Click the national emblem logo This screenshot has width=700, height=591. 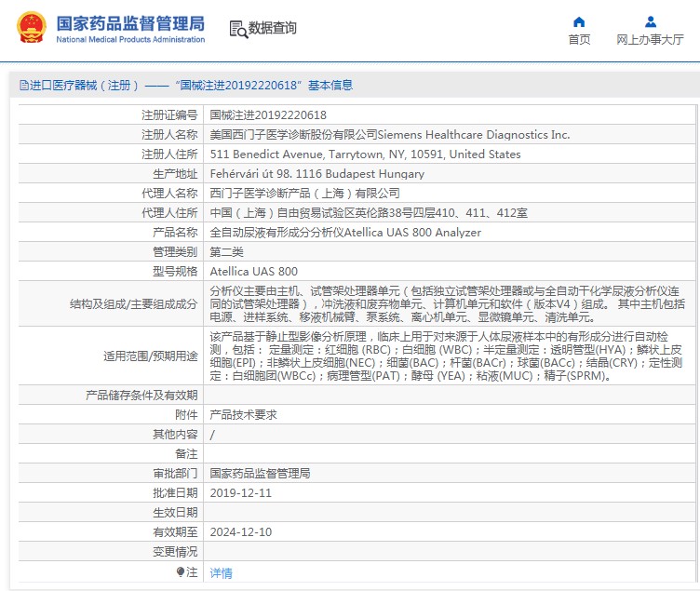pyautogui.click(x=32, y=27)
